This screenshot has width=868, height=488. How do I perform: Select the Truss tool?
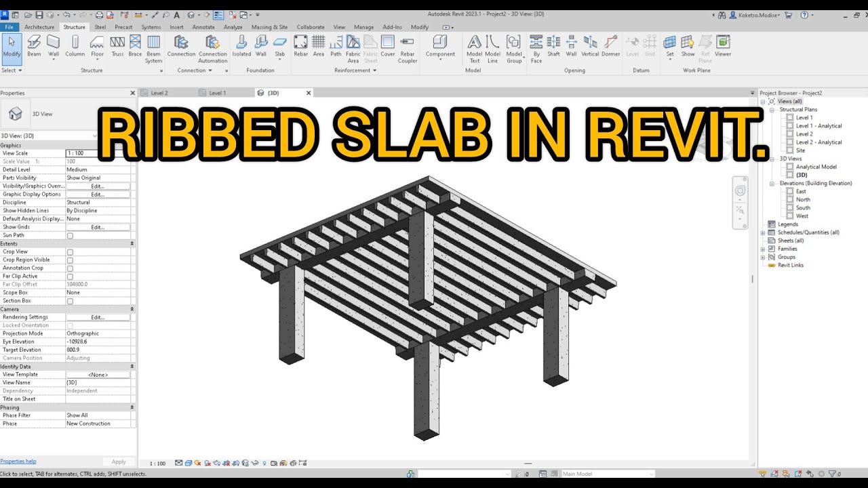pyautogui.click(x=117, y=45)
